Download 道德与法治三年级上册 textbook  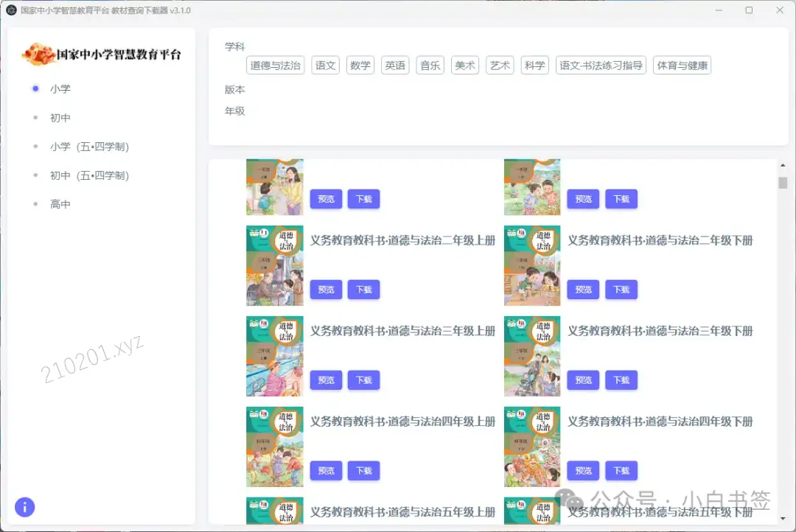[x=363, y=379]
